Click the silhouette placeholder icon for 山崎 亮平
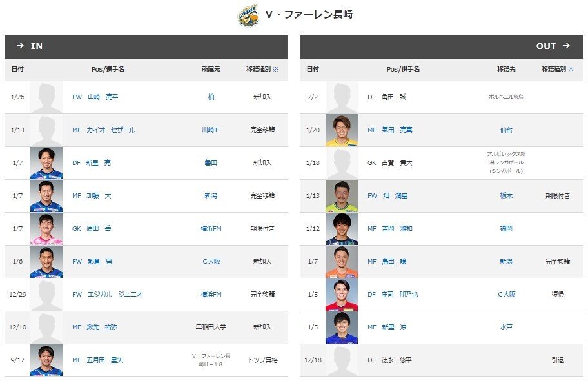 [45, 97]
